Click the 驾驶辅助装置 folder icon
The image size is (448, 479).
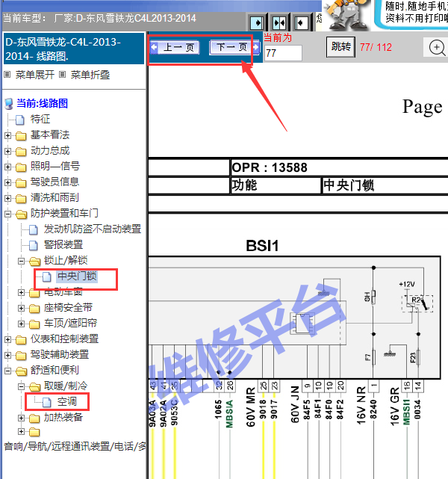coord(21,355)
